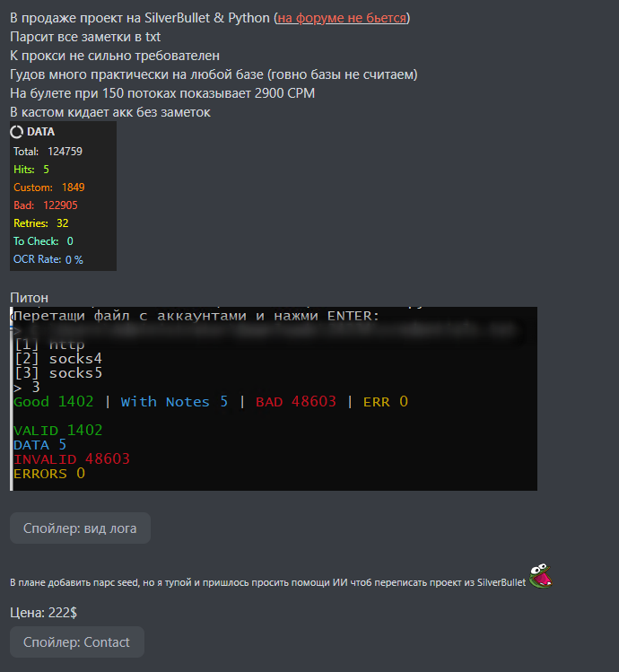Click the SilverBullet DATA stats screenshot
619x672 pixels.
tap(63, 196)
